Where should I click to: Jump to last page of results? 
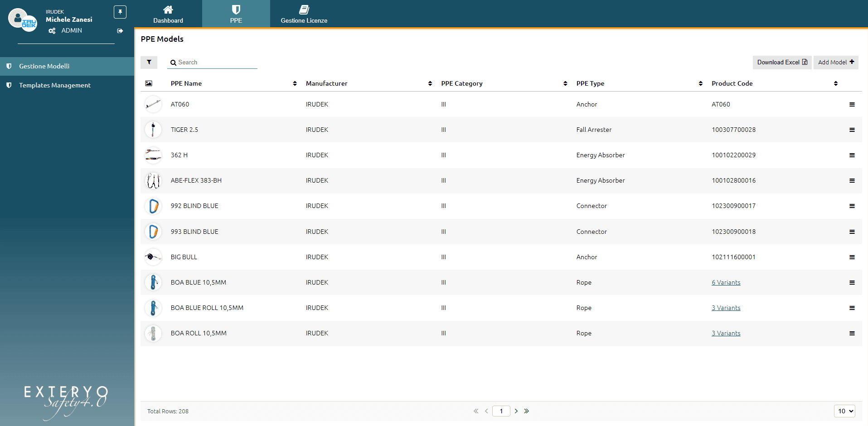[526, 411]
